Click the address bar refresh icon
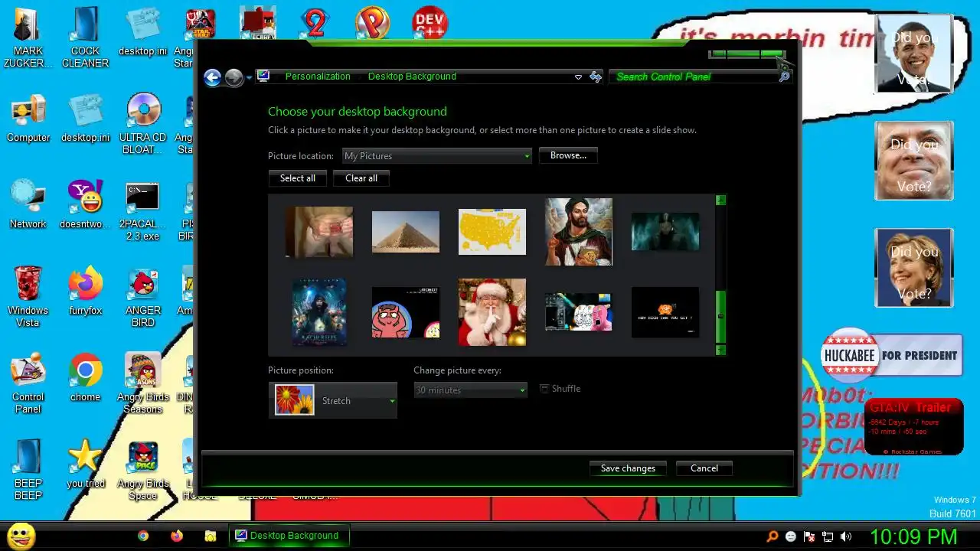 click(x=596, y=77)
